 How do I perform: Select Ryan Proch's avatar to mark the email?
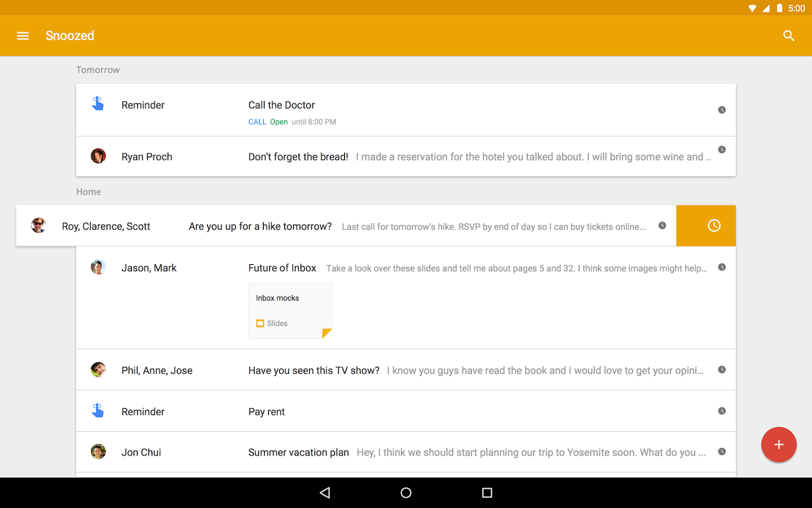pos(98,156)
